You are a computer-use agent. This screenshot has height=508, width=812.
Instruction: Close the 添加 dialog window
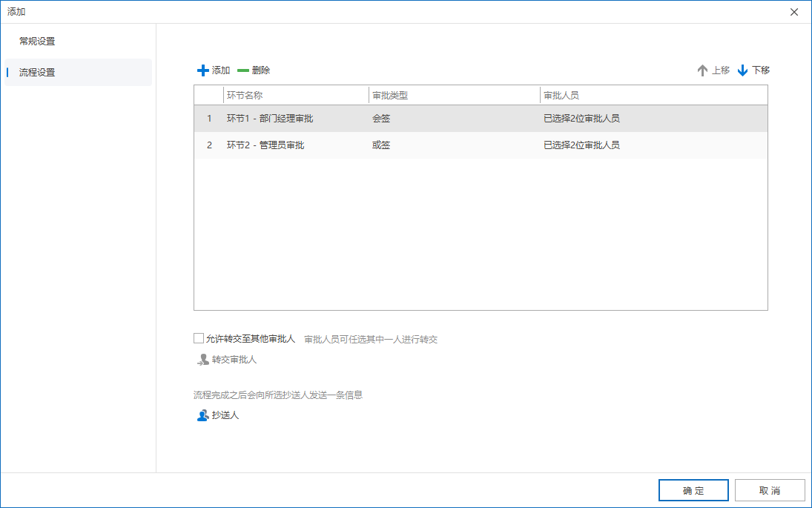[794, 12]
